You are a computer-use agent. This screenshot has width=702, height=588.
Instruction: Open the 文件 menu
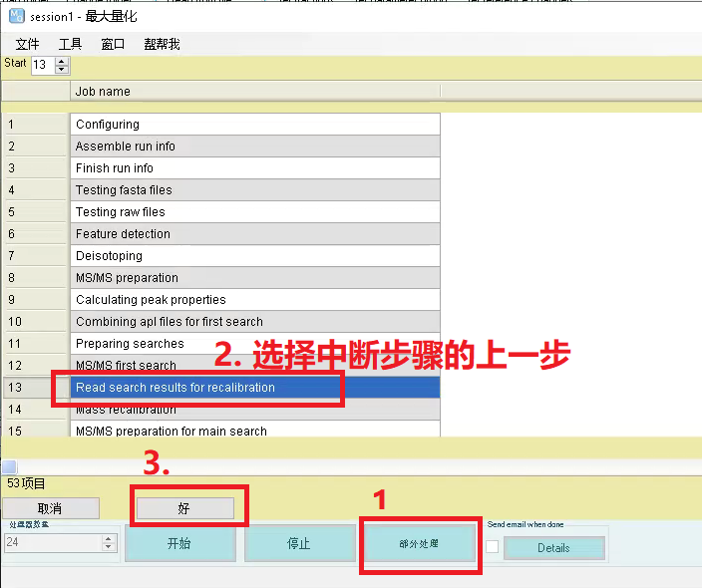(27, 44)
